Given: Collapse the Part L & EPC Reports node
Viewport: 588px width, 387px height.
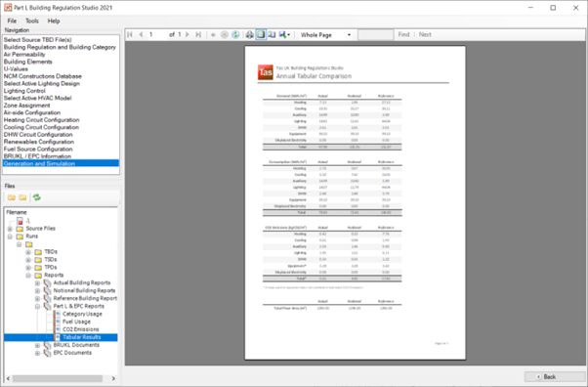Looking at the screenshot, I should click(37, 306).
